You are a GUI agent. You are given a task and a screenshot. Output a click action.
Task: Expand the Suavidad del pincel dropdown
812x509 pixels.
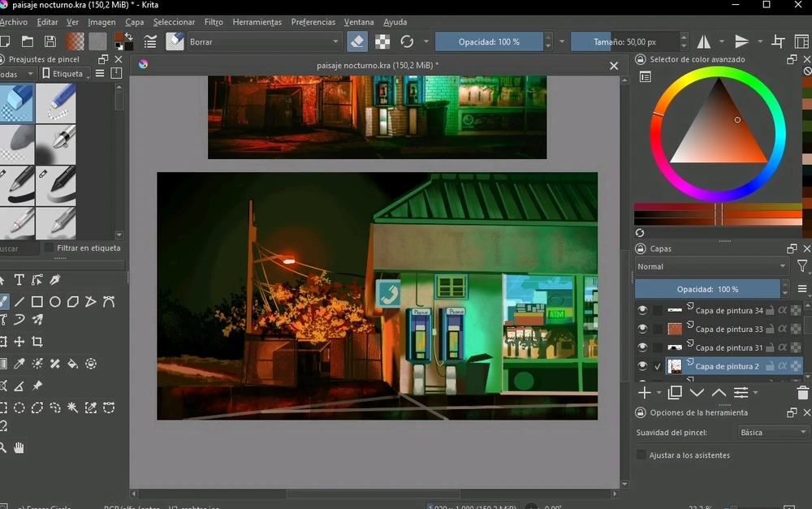tap(772, 433)
